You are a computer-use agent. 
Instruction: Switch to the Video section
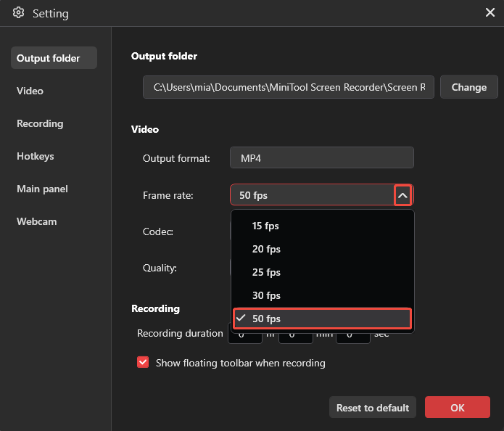30,91
